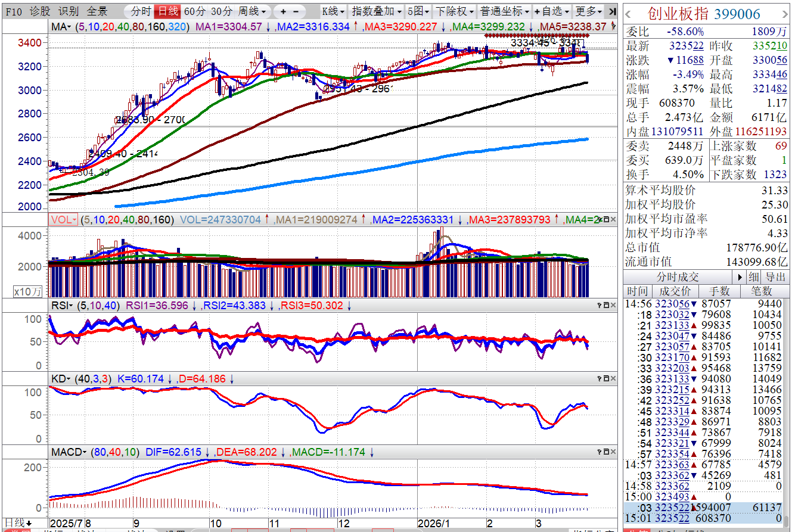Toggle the 60分 period button
This screenshot has width=792, height=532.
[x=195, y=11]
